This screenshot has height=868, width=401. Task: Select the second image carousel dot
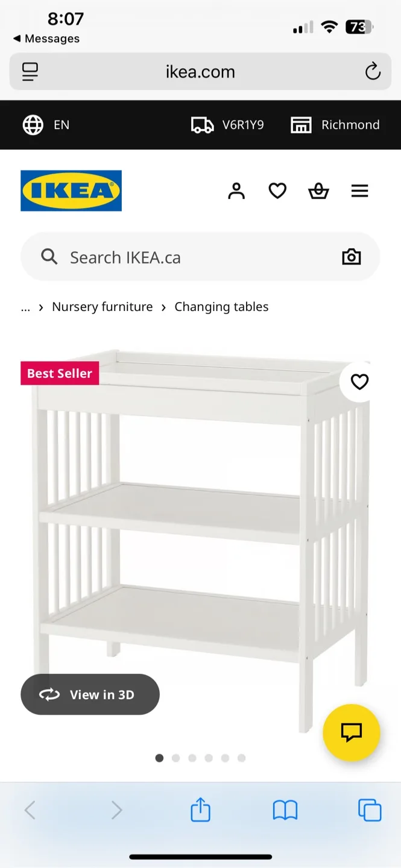click(x=175, y=758)
